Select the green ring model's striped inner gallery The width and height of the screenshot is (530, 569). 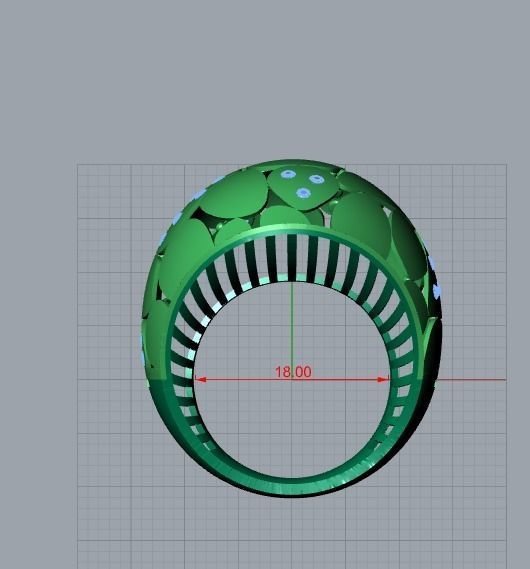coord(292,259)
